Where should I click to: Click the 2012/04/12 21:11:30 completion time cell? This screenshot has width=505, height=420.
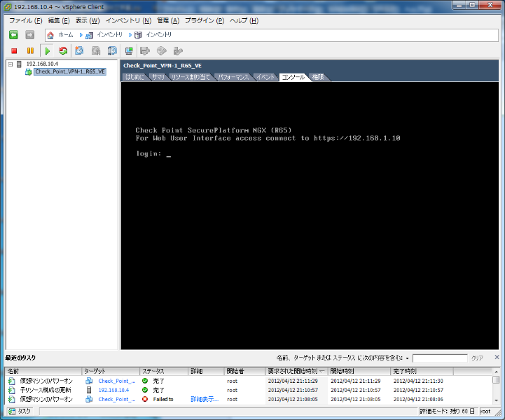[x=418, y=381]
